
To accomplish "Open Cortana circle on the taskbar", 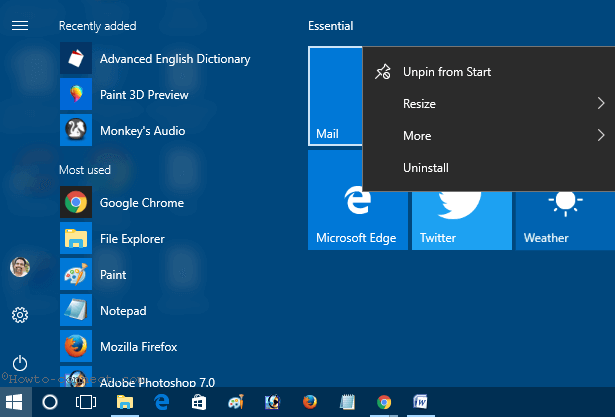I will pos(50,402).
